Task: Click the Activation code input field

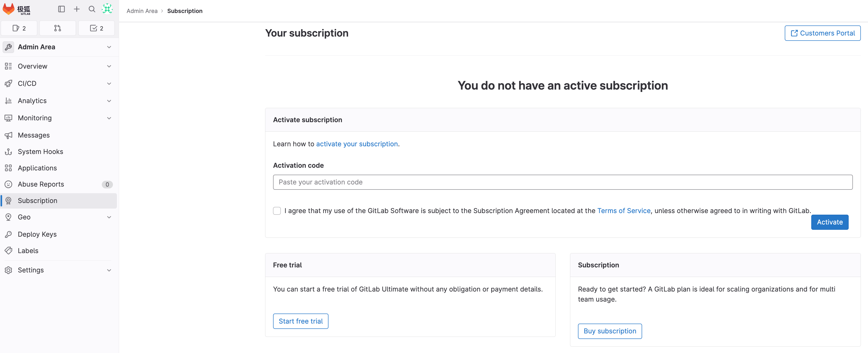Action: [562, 182]
